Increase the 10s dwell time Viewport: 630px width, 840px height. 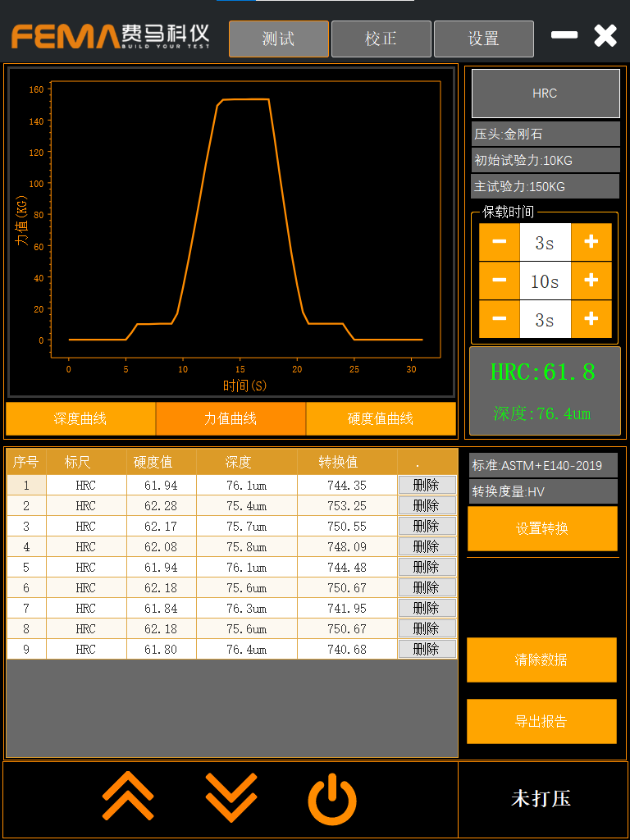pos(591,281)
